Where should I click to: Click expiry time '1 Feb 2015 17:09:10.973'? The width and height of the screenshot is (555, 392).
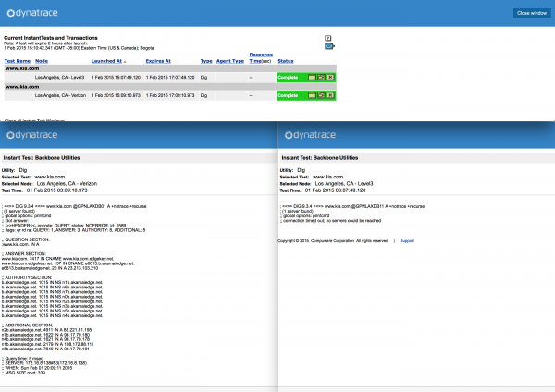170,95
